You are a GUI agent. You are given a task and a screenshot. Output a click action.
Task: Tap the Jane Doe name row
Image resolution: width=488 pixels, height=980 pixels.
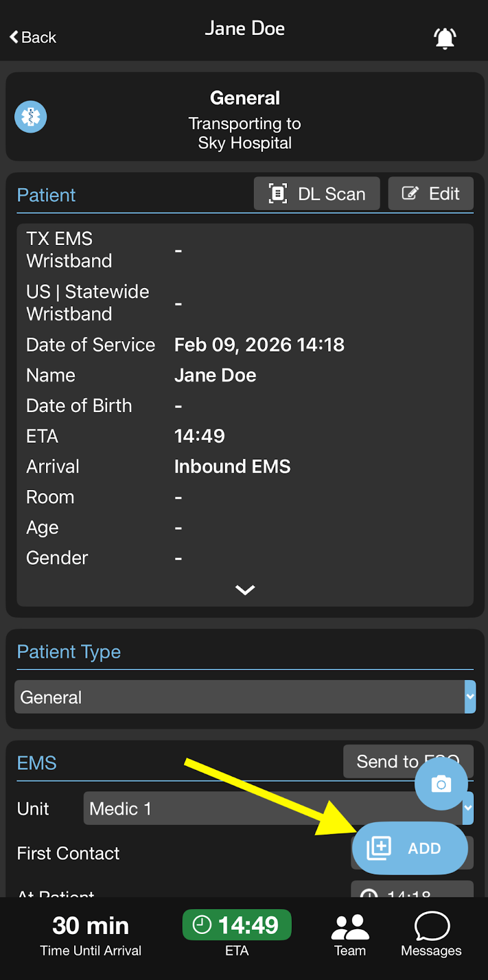[215, 375]
